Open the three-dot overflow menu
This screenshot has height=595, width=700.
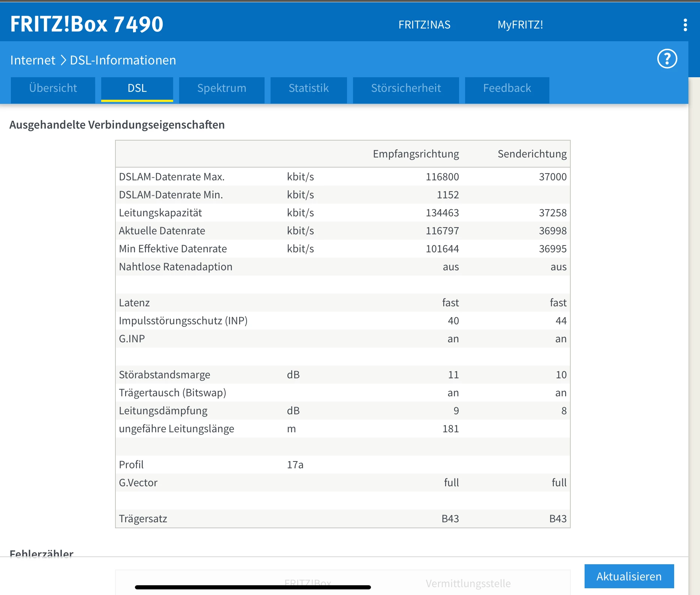[685, 25]
